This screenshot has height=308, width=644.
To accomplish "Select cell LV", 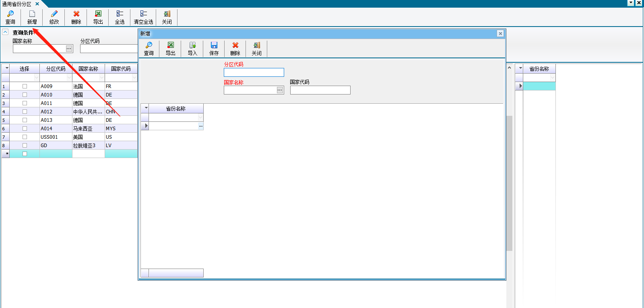I will [121, 146].
